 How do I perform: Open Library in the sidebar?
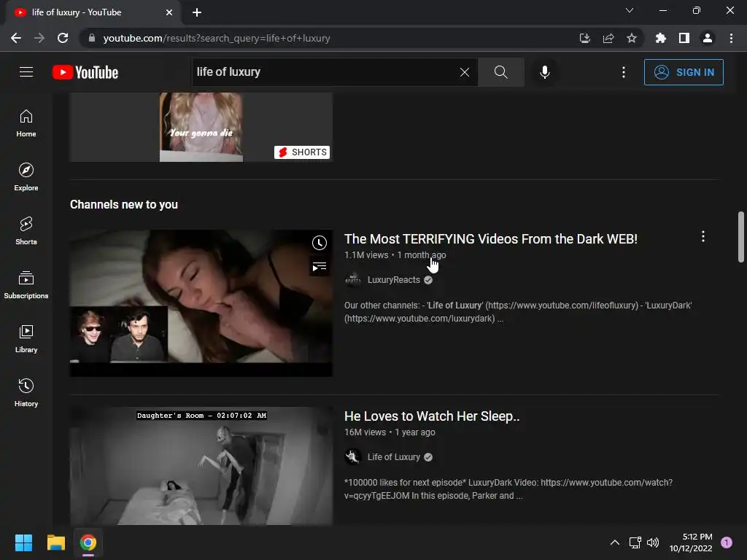click(x=26, y=338)
